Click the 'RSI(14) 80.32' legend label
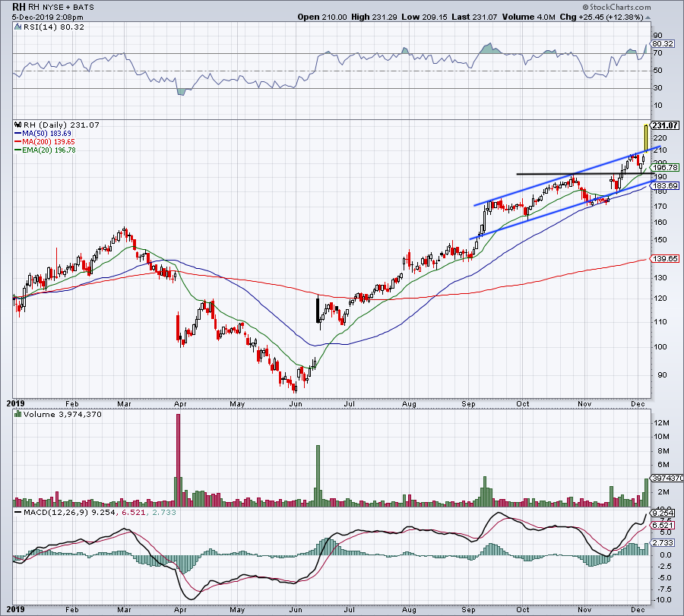This screenshot has width=684, height=616. pos(54,27)
